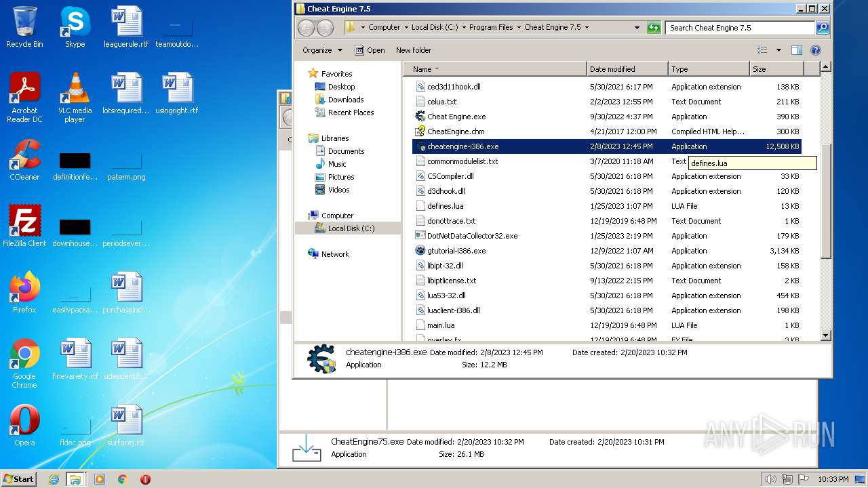Expand the Local Disk (C:) breadcrumb arrow
The width and height of the screenshot is (868, 488).
pos(464,28)
